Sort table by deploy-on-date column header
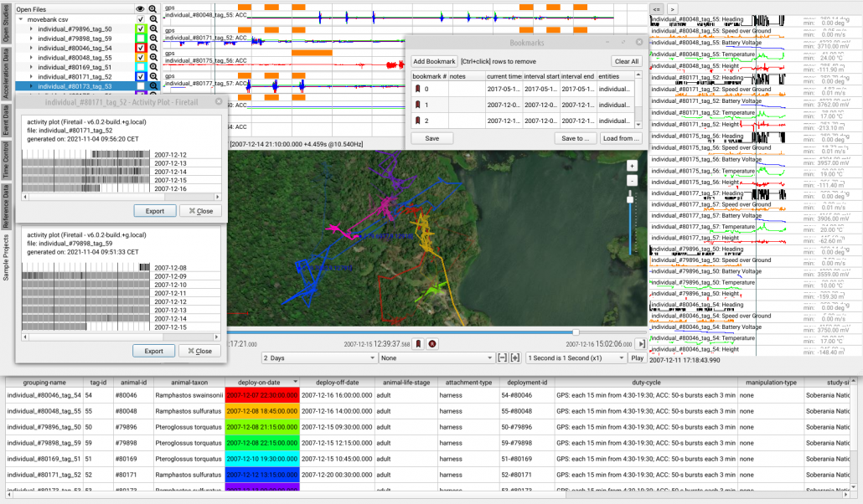This screenshot has height=504, width=863. coord(262,383)
